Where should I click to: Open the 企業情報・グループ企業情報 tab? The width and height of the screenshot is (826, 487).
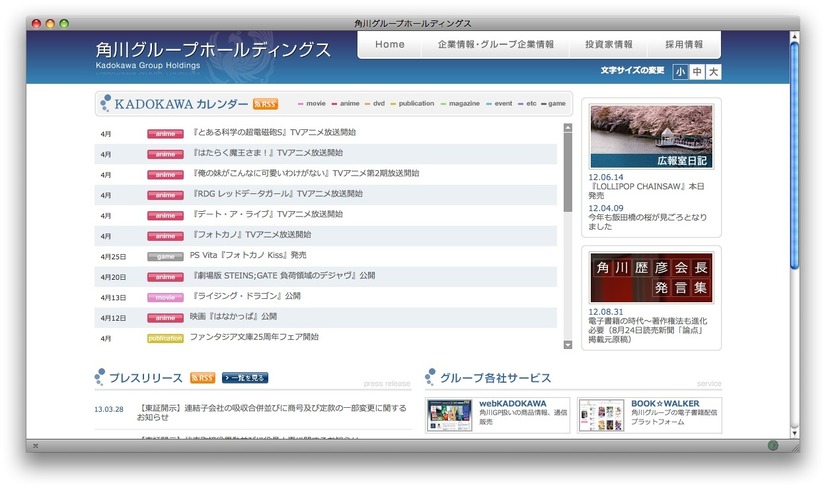(496, 44)
